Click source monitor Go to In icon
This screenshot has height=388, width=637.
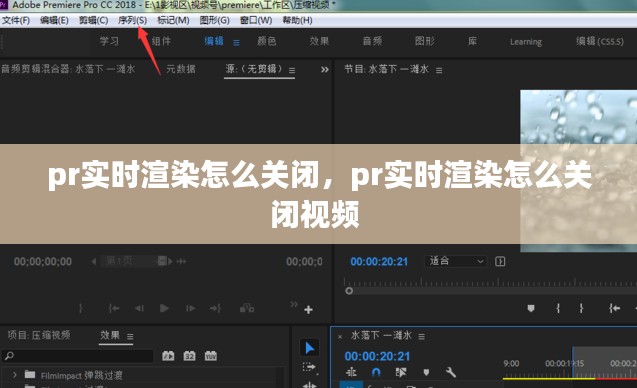[114, 309]
